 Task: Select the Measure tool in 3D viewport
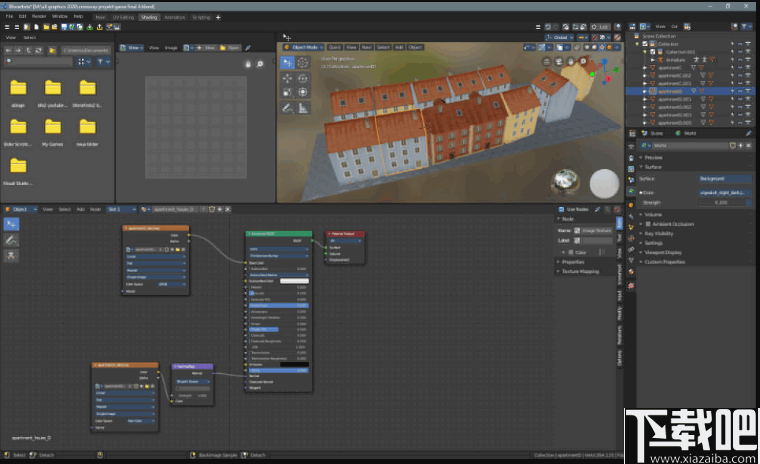point(302,108)
